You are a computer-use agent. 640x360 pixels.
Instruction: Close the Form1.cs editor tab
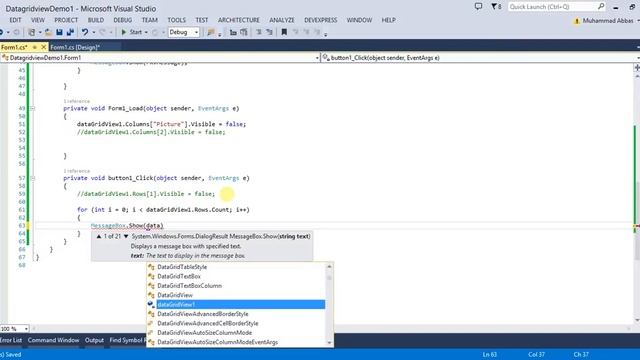pos(44,47)
